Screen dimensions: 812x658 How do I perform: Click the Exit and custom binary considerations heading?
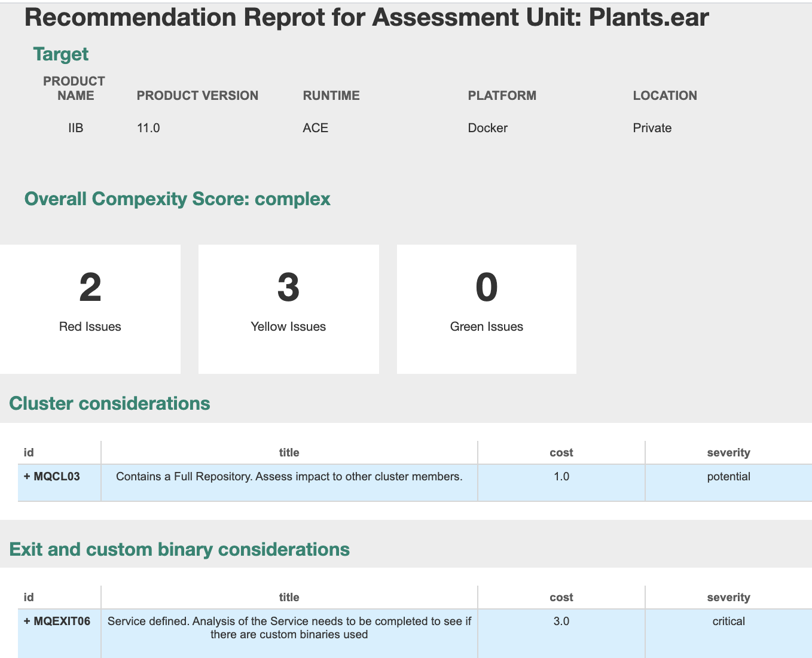tap(179, 549)
